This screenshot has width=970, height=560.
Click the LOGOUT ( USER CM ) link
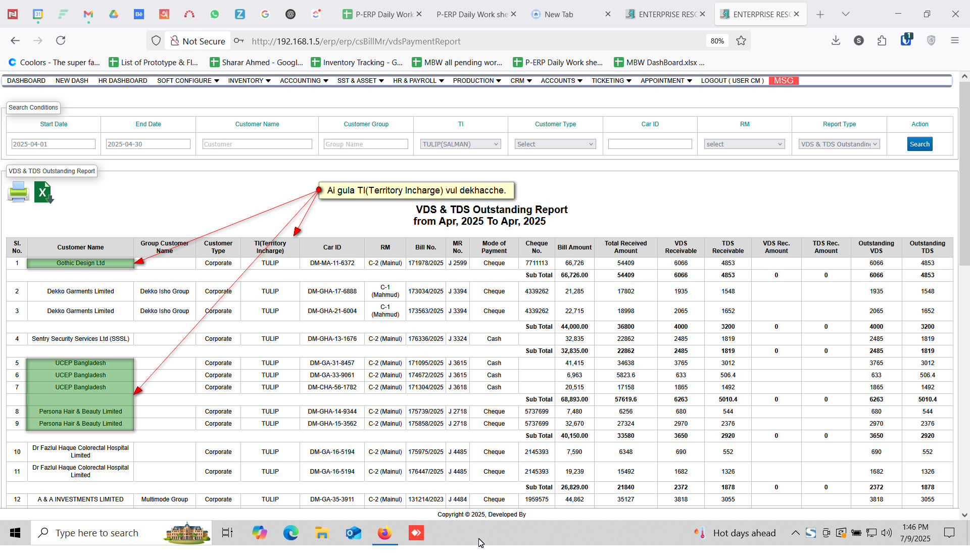coord(732,81)
